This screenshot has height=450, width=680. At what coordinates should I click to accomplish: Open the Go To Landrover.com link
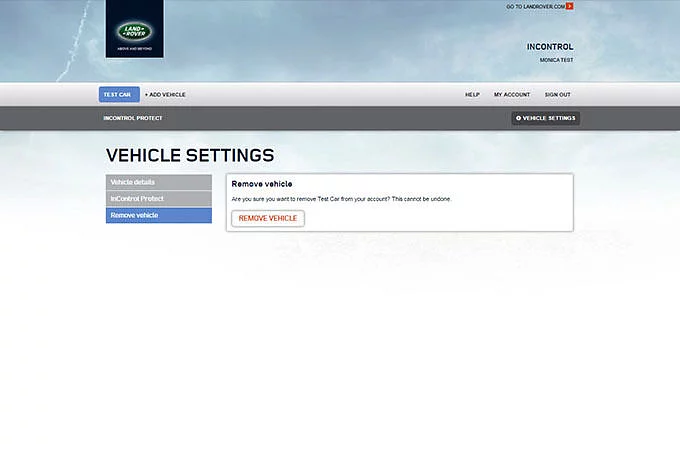(x=536, y=7)
